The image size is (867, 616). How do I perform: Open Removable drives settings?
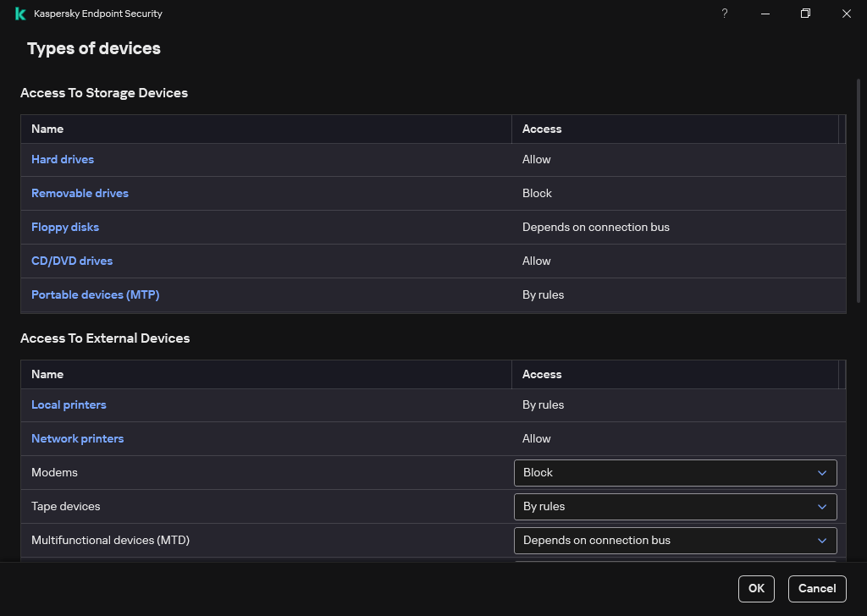pyautogui.click(x=80, y=193)
